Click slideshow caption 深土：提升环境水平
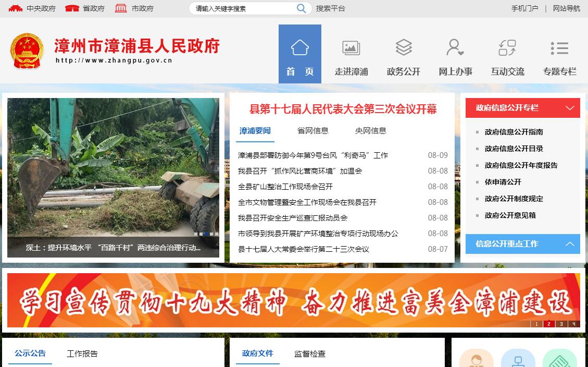588x367 pixels. [113, 248]
